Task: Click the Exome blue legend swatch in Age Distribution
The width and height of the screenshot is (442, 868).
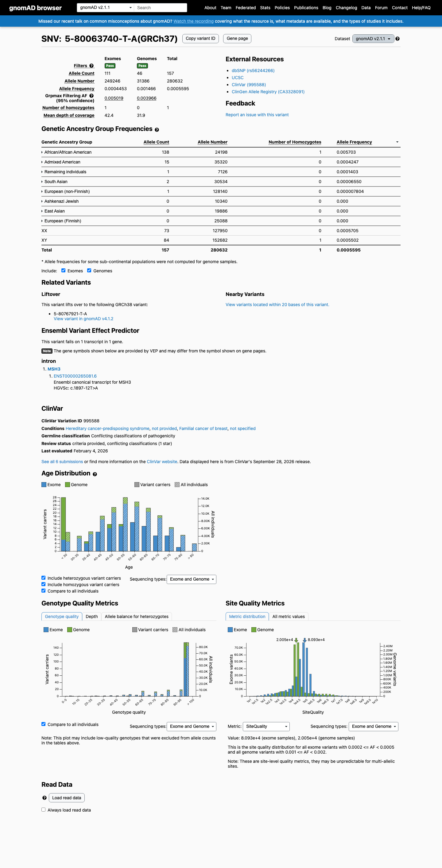Action: click(x=44, y=485)
